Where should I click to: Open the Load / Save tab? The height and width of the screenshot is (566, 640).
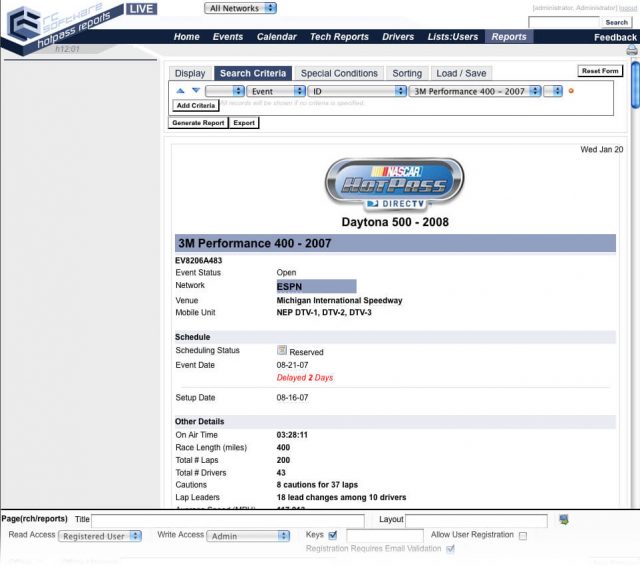click(x=461, y=73)
